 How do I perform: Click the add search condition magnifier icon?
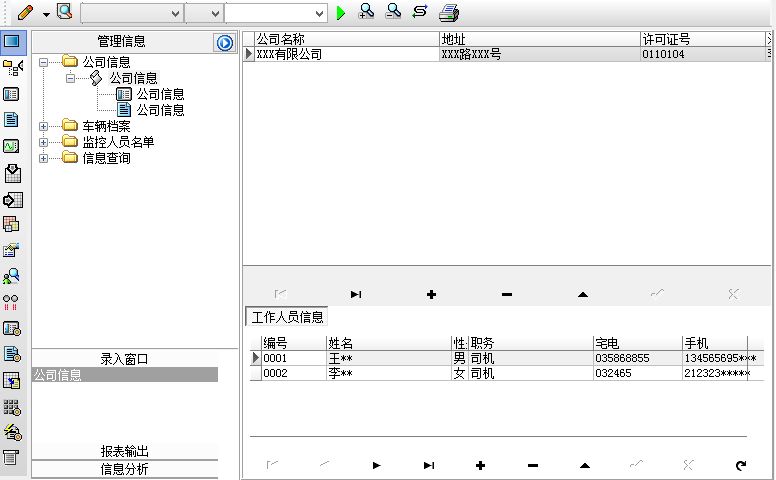pos(366,12)
